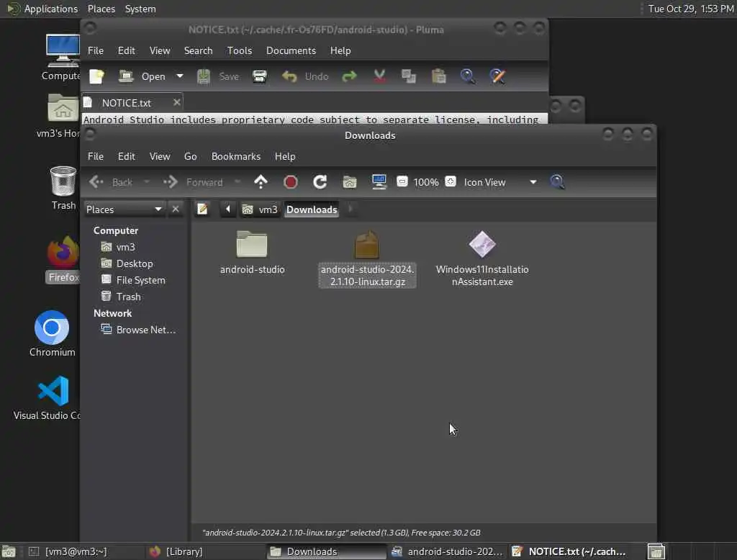This screenshot has height=560, width=737.
Task: Click the Forward button in file manager
Action: click(193, 182)
